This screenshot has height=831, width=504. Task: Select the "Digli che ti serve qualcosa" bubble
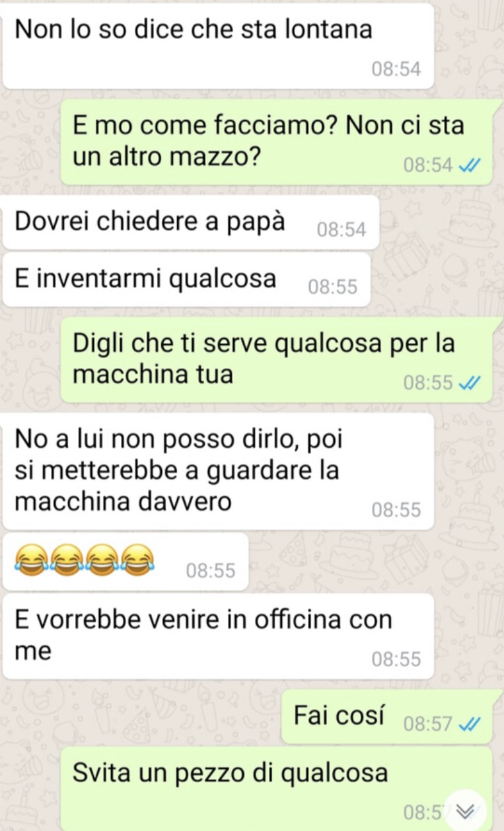[x=277, y=360]
